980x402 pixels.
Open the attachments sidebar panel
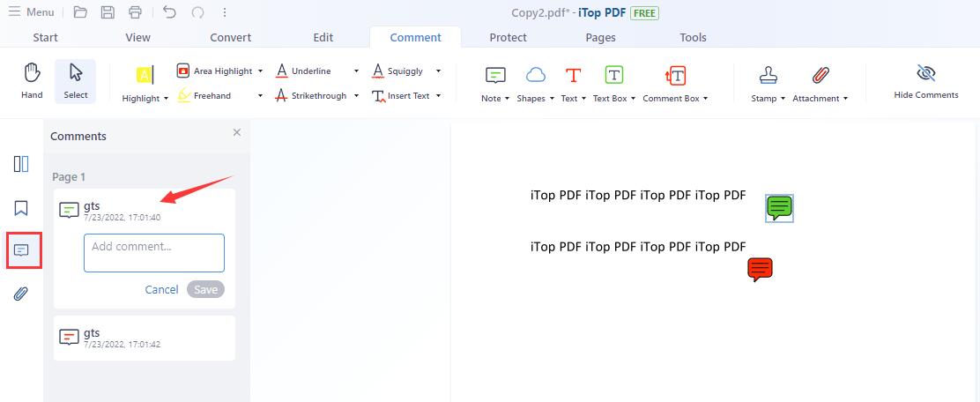point(21,294)
